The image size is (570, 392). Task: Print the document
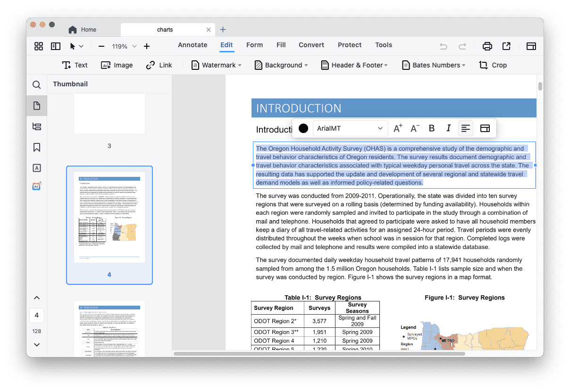pos(487,45)
